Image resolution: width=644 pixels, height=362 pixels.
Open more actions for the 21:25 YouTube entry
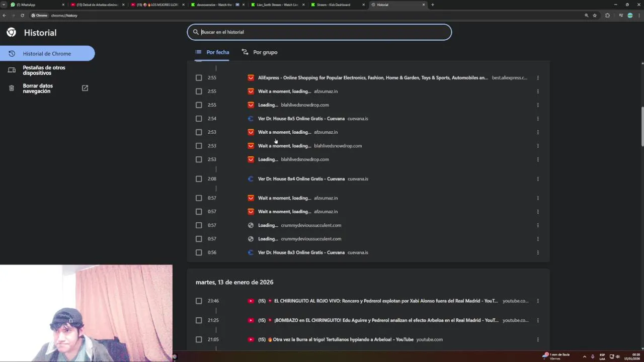click(x=538, y=320)
